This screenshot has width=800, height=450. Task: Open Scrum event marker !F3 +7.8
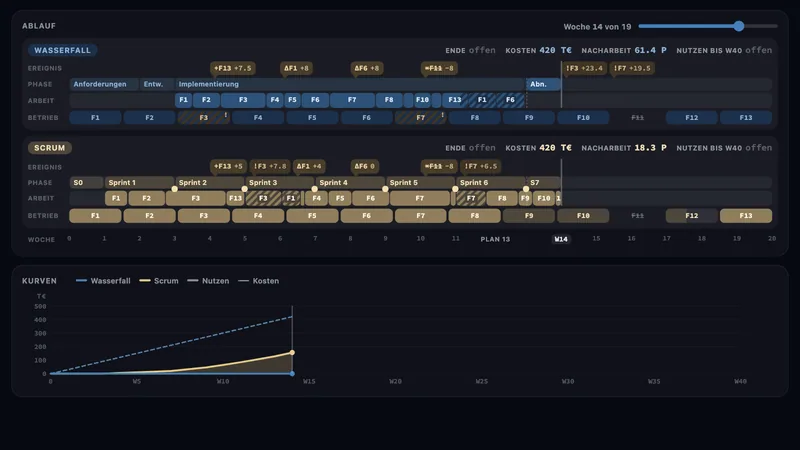[x=270, y=166]
